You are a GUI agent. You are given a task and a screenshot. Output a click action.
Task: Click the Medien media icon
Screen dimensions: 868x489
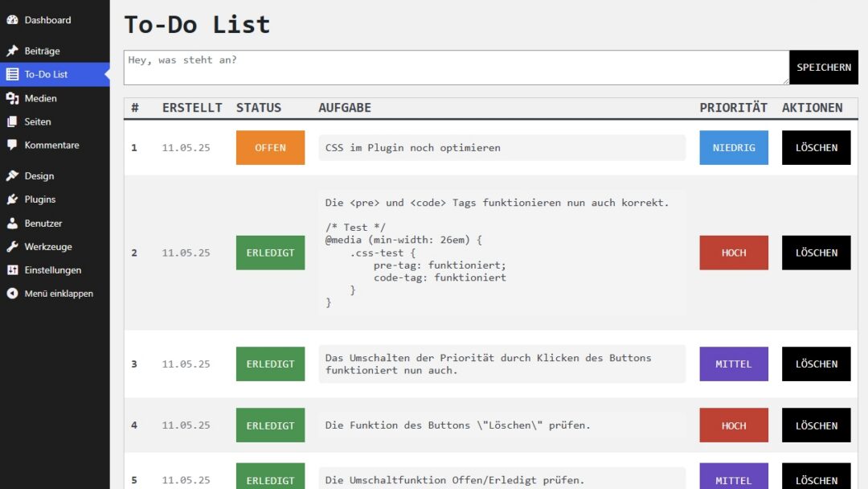coord(12,98)
